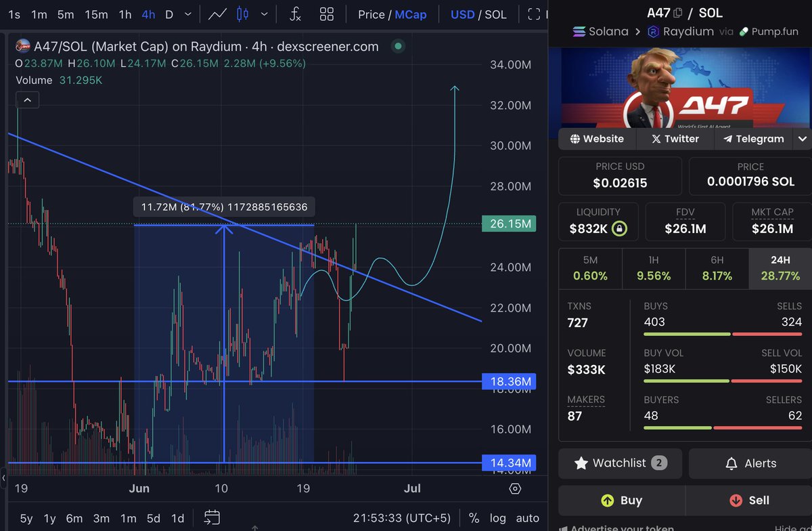
Task: Click the green market status dot
Action: [x=398, y=46]
